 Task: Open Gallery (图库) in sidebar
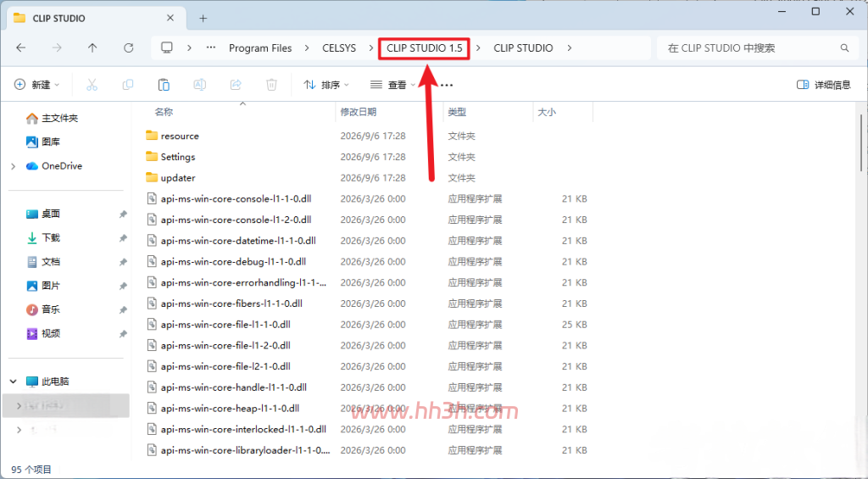click(x=43, y=142)
